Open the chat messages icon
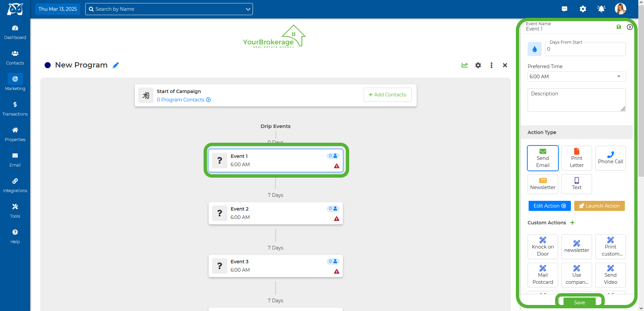 [565, 9]
